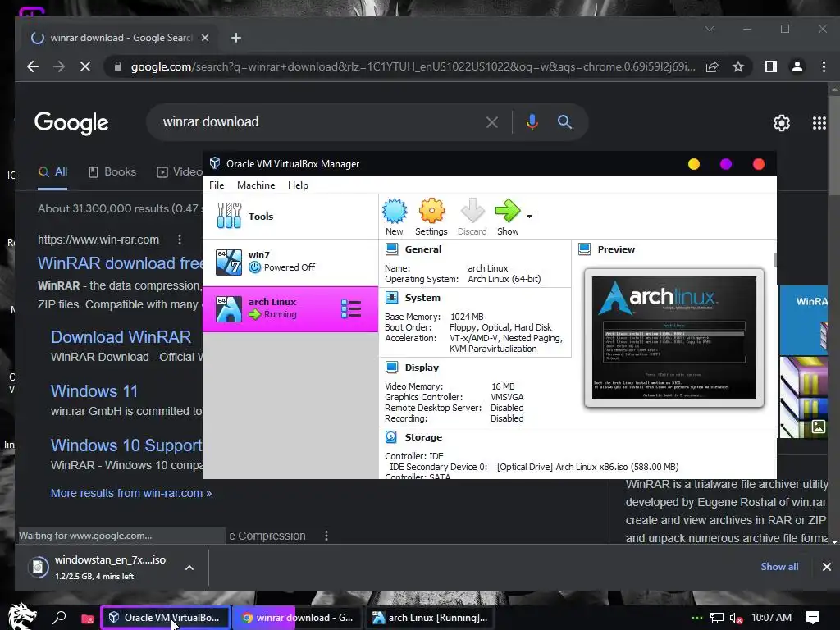Bookmark this page star icon
Image resolution: width=840 pixels, height=630 pixels.
[x=738, y=66]
